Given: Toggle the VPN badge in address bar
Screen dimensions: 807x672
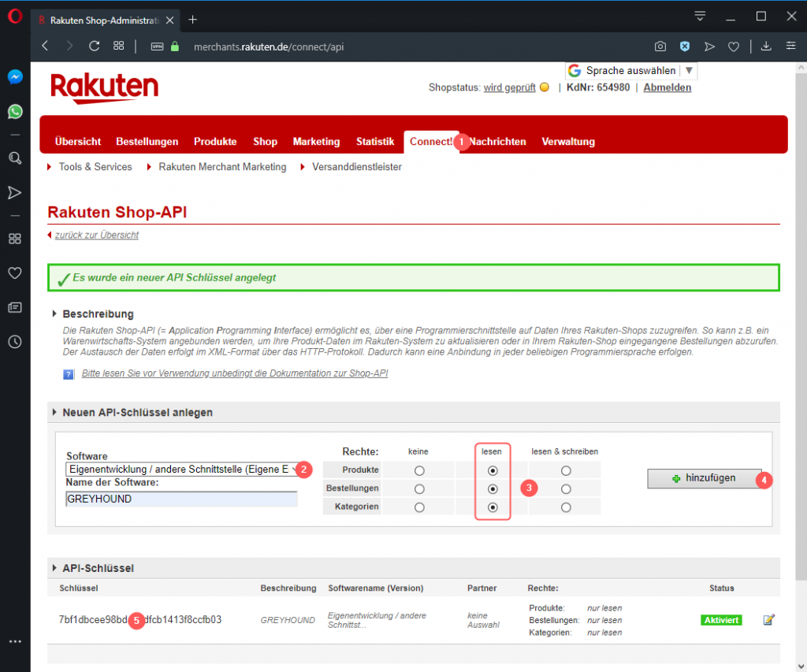Looking at the screenshot, I should (157, 46).
